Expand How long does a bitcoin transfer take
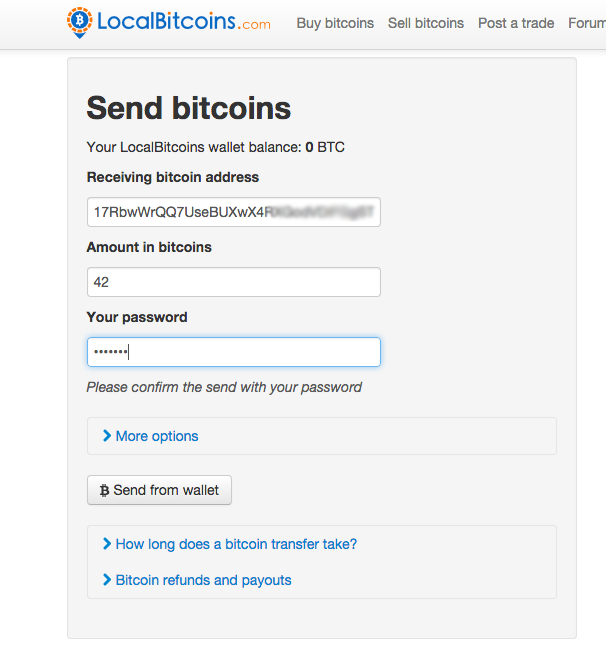The image size is (606, 655). (x=236, y=544)
